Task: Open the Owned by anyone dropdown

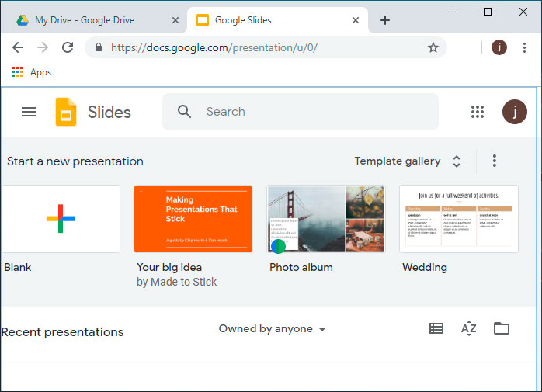Action: (x=272, y=329)
